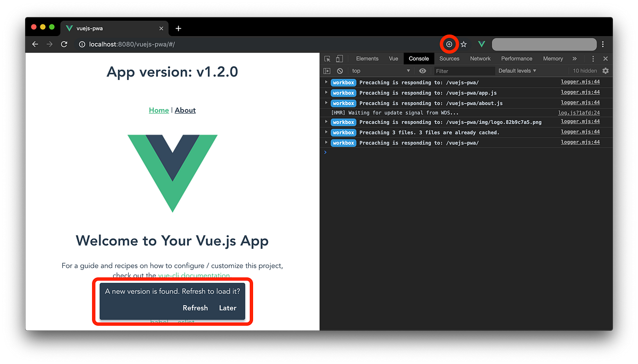Open the Vue Devtools extension icon

point(481,44)
